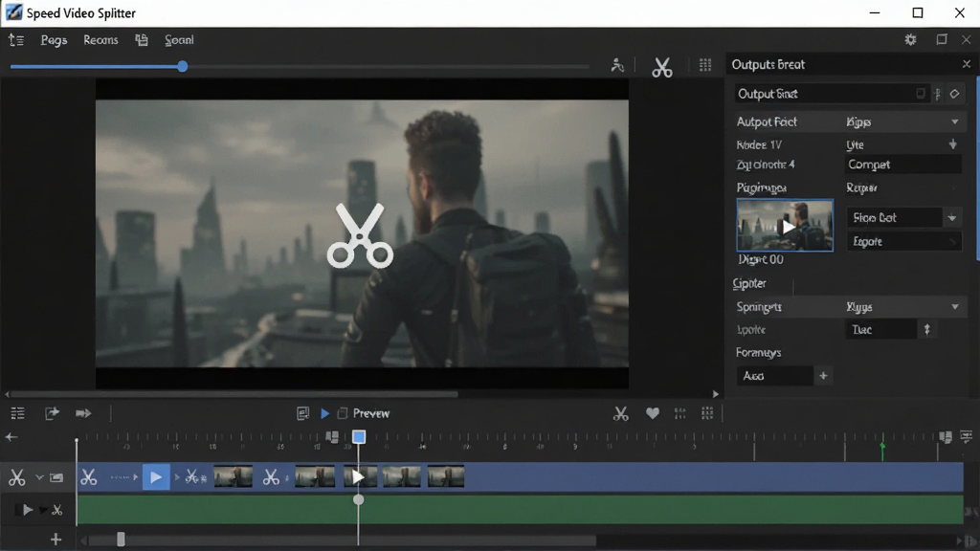Click the video track camera icon
This screenshot has width=980, height=551.
pyautogui.click(x=56, y=477)
